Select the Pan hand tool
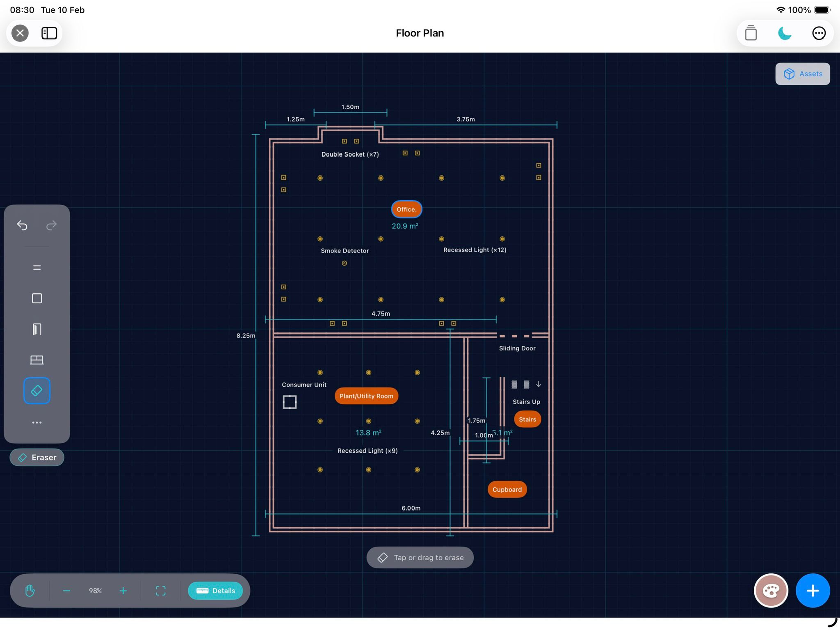 (29, 591)
